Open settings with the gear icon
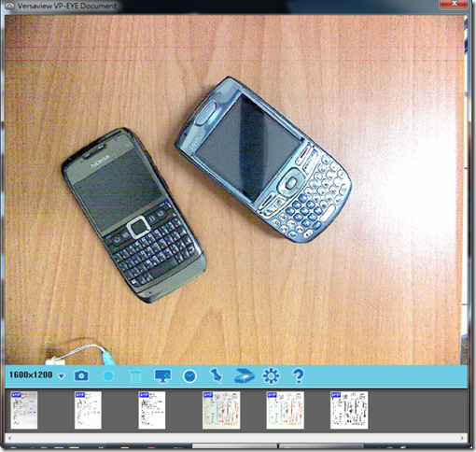Screen dimensions: 476x452 click(271, 375)
